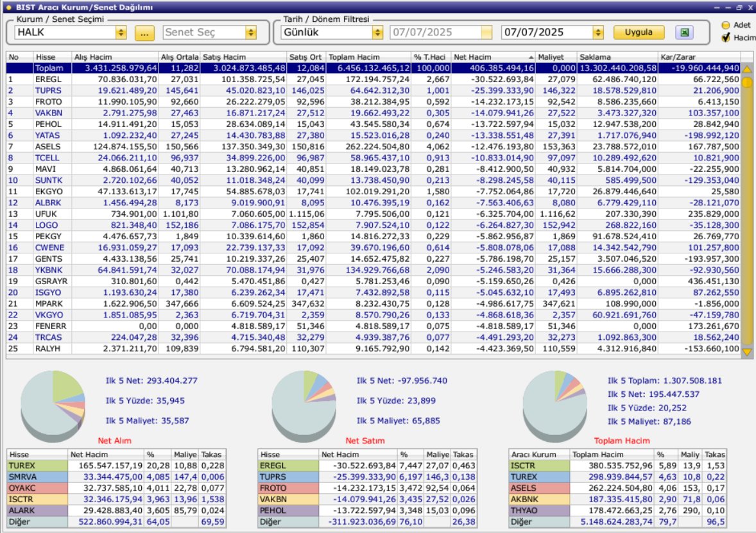Click the Ilk 5 Maliyet: 65,885 label
Screen dimensions: 756x533
399,421
